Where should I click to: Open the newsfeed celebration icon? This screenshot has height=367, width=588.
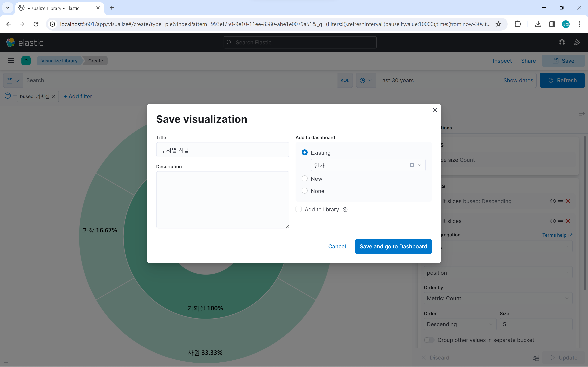tap(577, 43)
